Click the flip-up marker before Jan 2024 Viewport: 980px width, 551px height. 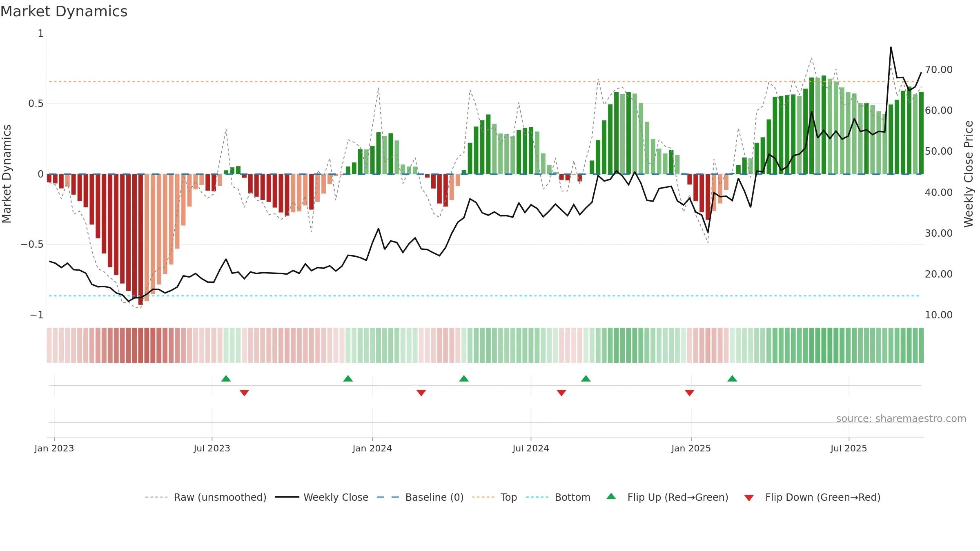(x=348, y=378)
